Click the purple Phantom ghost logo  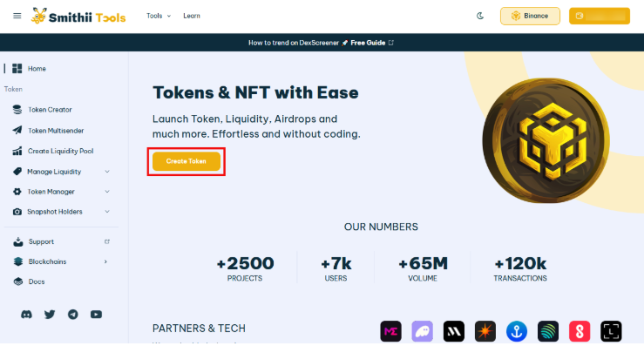[422, 331]
